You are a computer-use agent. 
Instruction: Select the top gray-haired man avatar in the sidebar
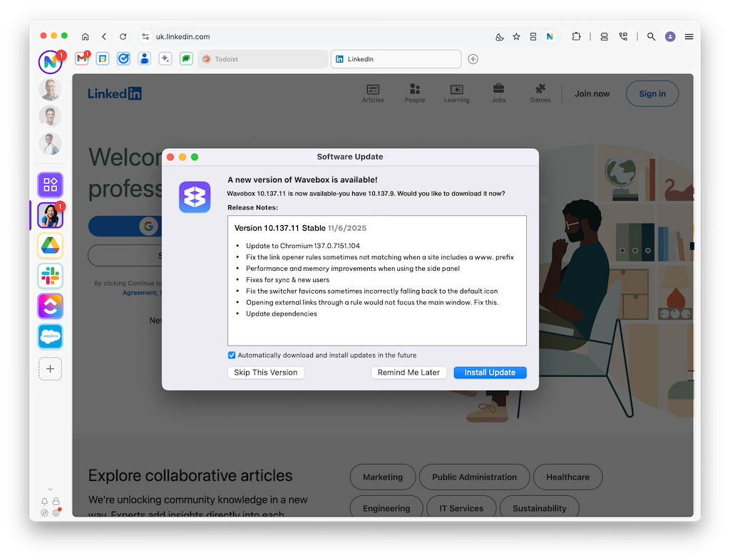pos(51,89)
